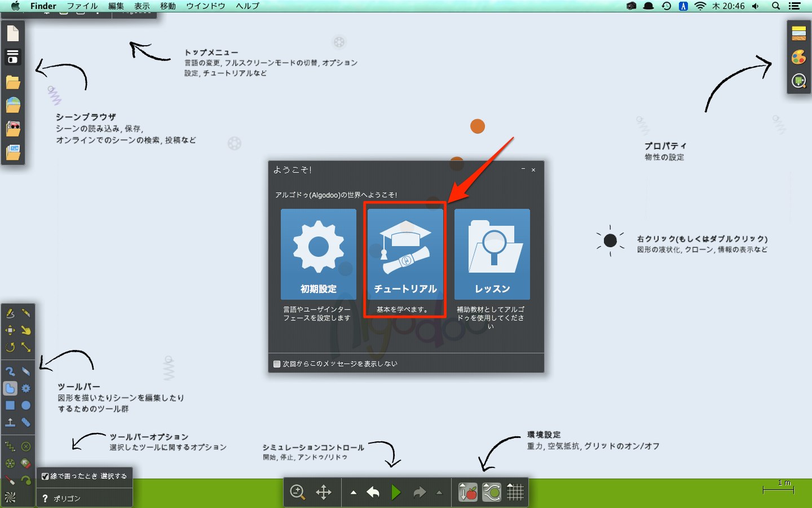Open the 表示 menu
Viewport: 812px width, 508px height.
pyautogui.click(x=142, y=6)
